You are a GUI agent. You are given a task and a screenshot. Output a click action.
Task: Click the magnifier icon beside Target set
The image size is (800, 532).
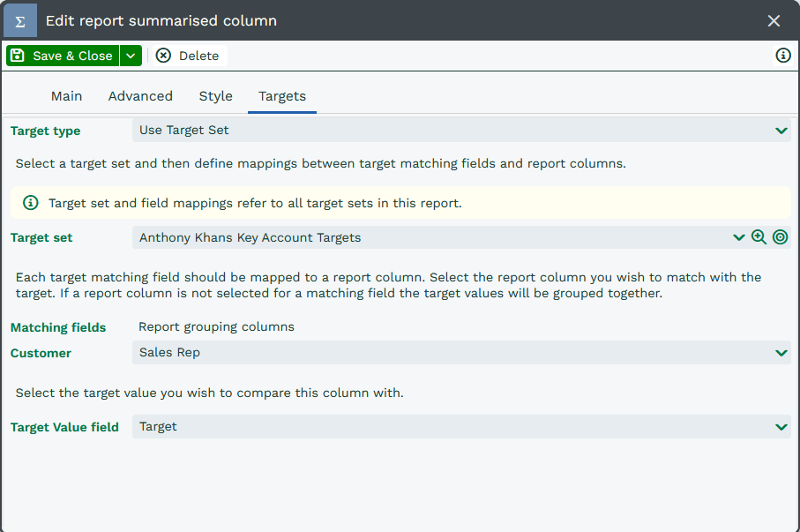click(x=759, y=237)
